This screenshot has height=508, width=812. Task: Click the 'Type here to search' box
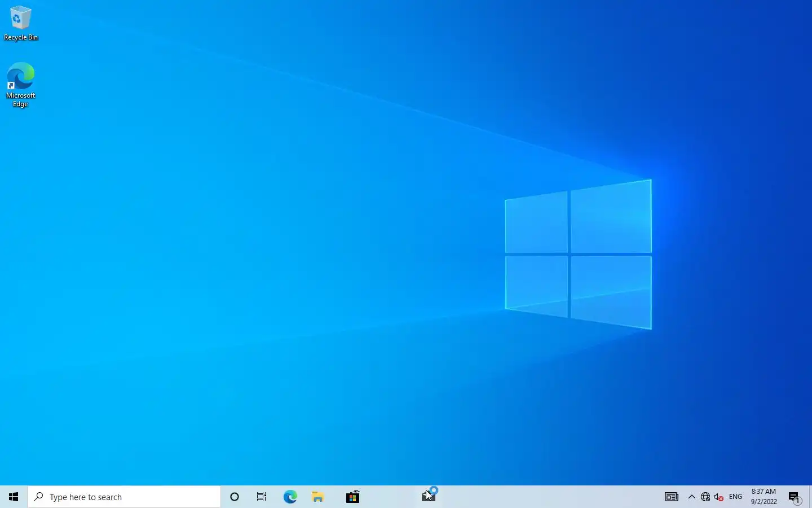pos(124,497)
